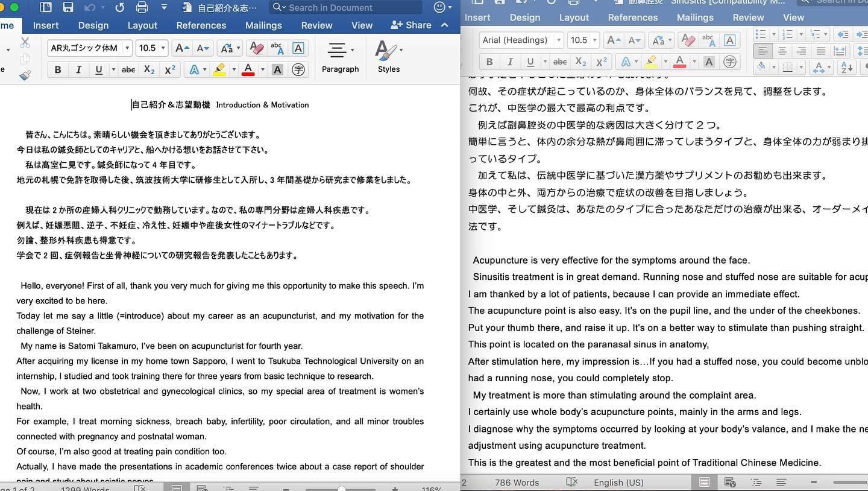This screenshot has width=868, height=491.
Task: Click the left document's title 自己紹介＆志望動機
Action: point(171,105)
